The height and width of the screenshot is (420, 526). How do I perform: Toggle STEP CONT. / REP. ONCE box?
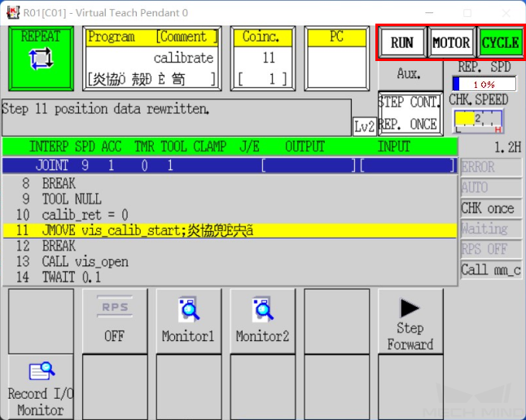[410, 113]
